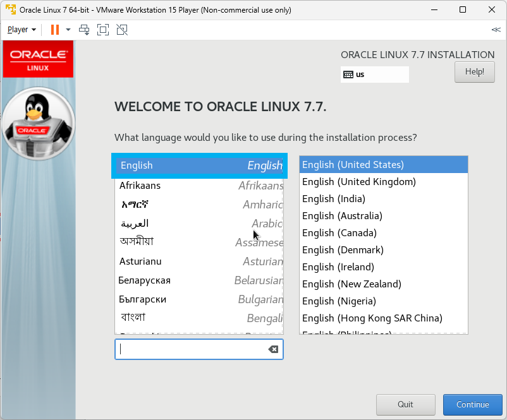The image size is (507, 420).
Task: Click the keyboard layout icon next to us
Action: click(x=348, y=75)
